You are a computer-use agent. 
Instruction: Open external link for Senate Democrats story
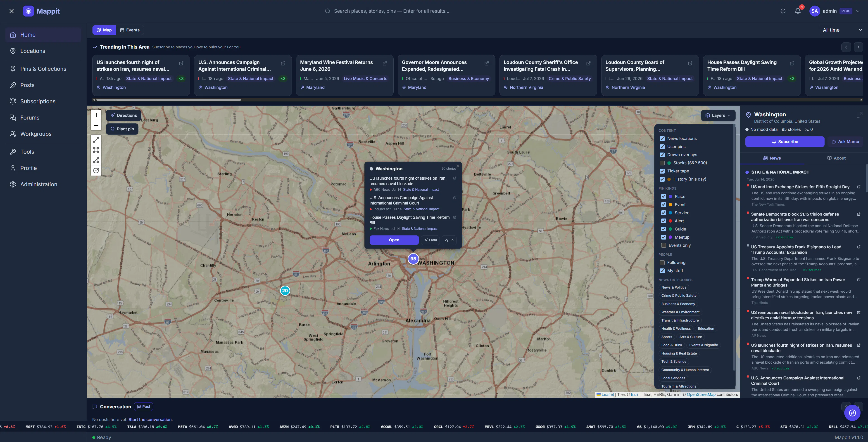[858, 214]
